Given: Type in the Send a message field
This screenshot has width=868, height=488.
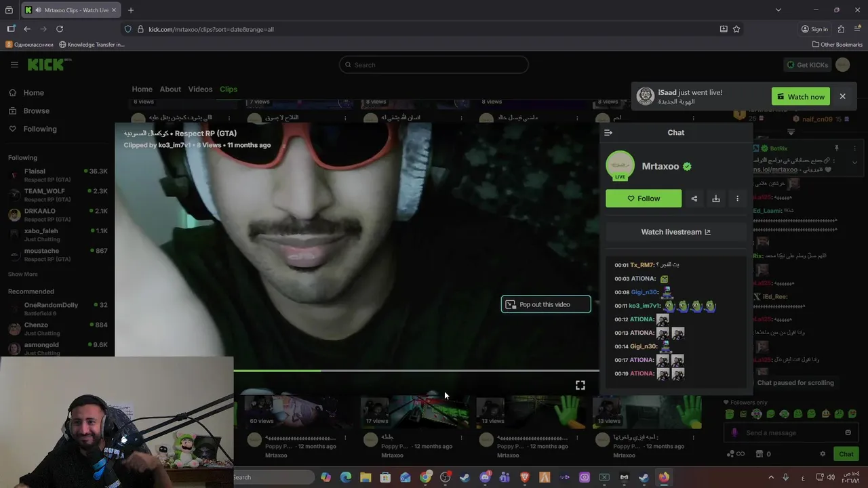Looking at the screenshot, I should tap(790, 433).
